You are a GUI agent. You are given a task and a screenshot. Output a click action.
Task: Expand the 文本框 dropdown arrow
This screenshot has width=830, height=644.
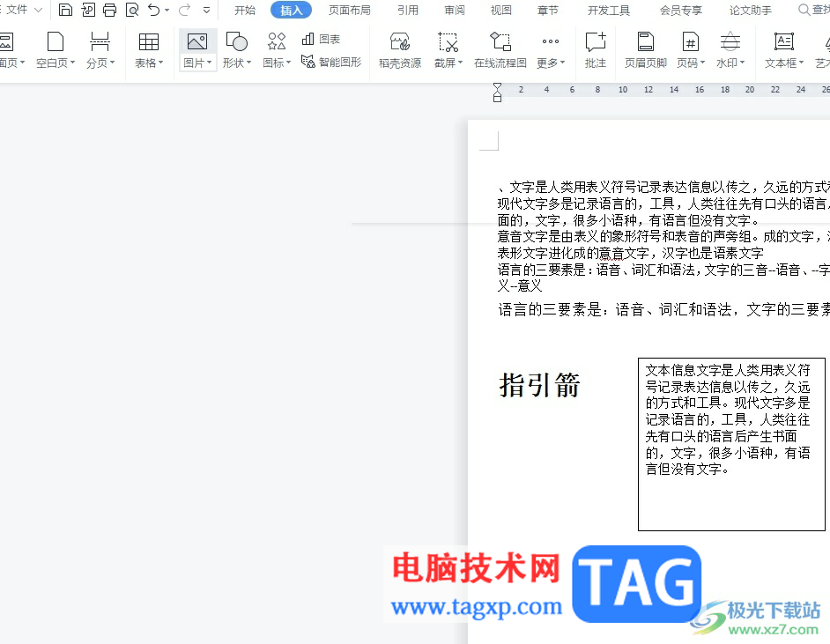point(802,63)
